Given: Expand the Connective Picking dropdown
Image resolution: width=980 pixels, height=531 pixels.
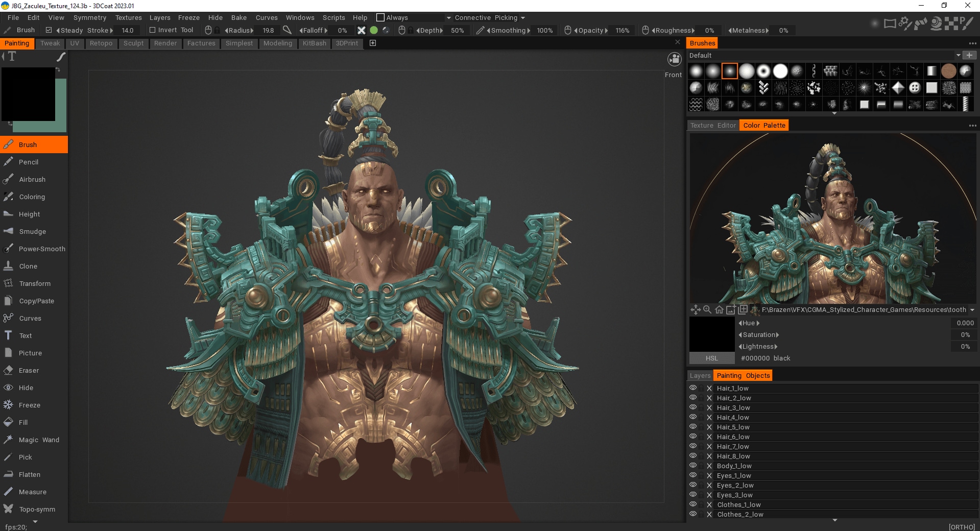Looking at the screenshot, I should click(522, 18).
